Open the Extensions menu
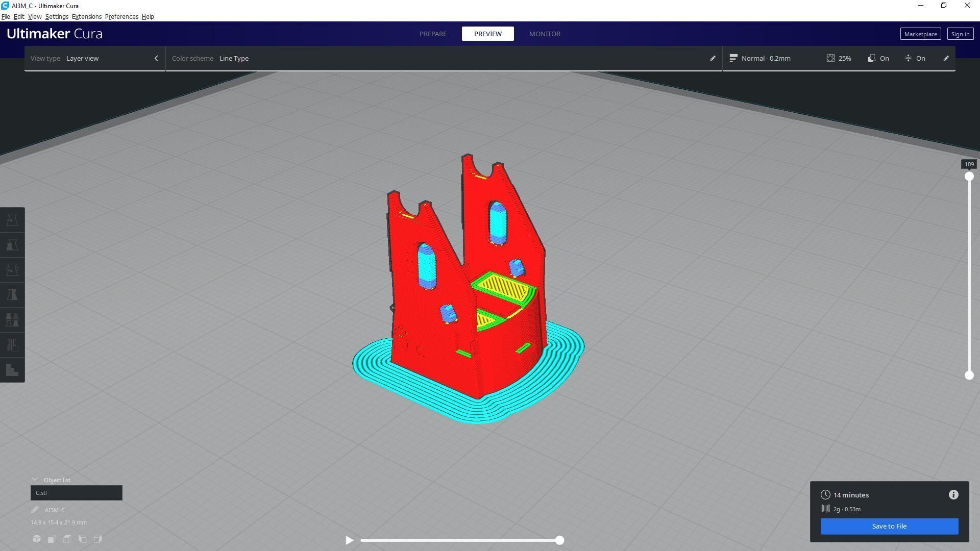The height and width of the screenshot is (551, 980). (x=86, y=17)
